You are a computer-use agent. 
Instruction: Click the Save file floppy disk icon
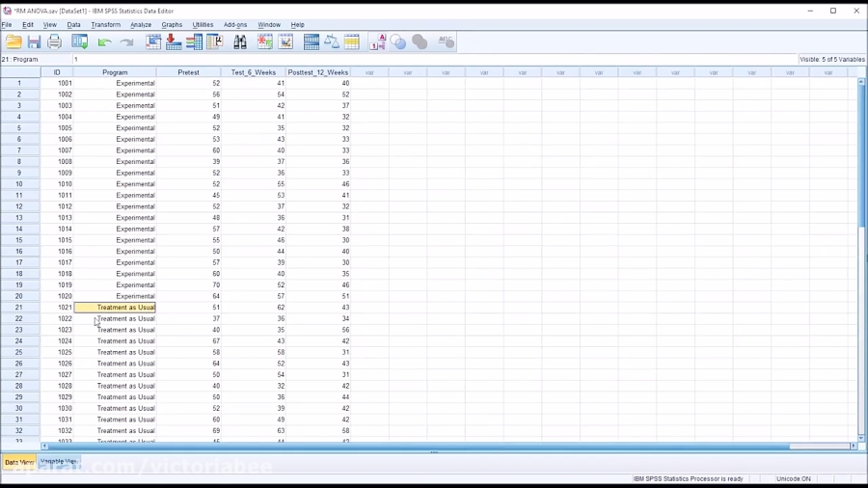point(34,41)
